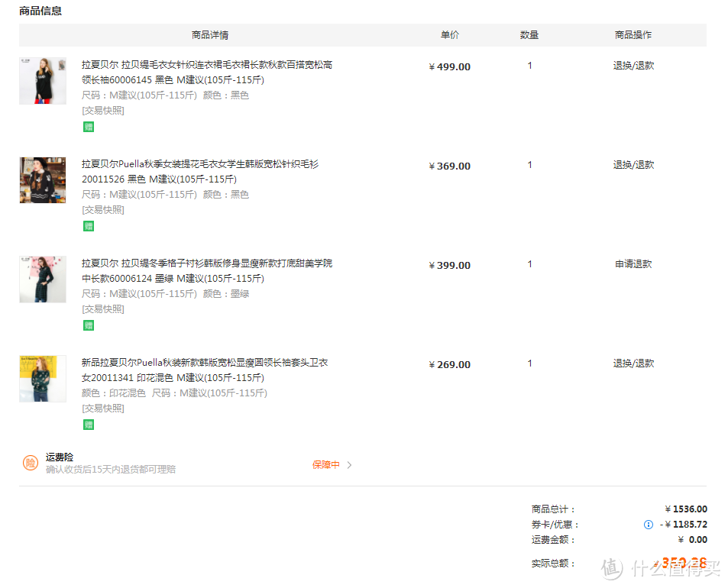Open the Puella jacquard sweater thumbnail
728x588 pixels.
(x=43, y=180)
